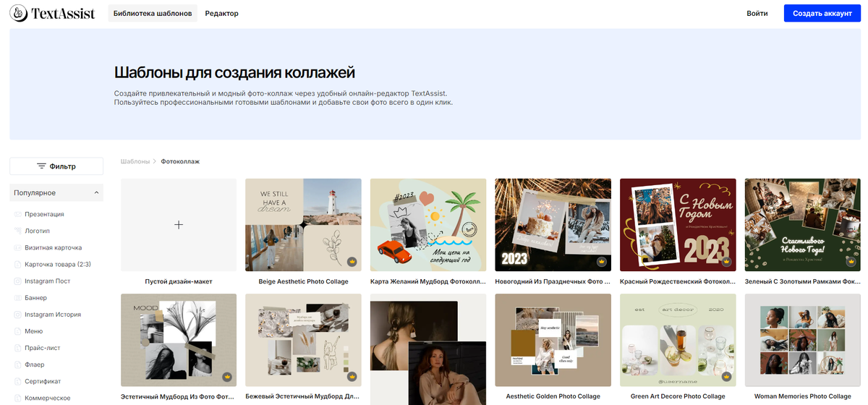Image resolution: width=868 pixels, height=405 pixels.
Task: Click the Создать аккаунт button
Action: [822, 13]
